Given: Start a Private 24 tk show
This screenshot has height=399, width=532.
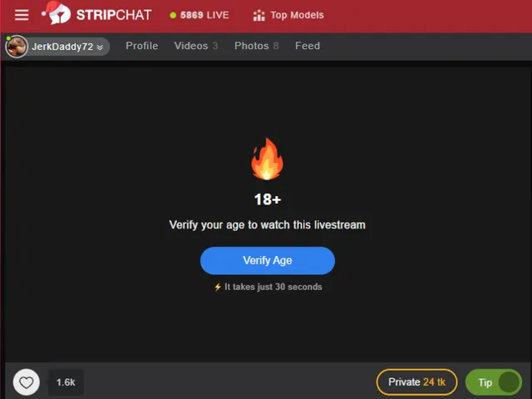Looking at the screenshot, I should coord(416,382).
